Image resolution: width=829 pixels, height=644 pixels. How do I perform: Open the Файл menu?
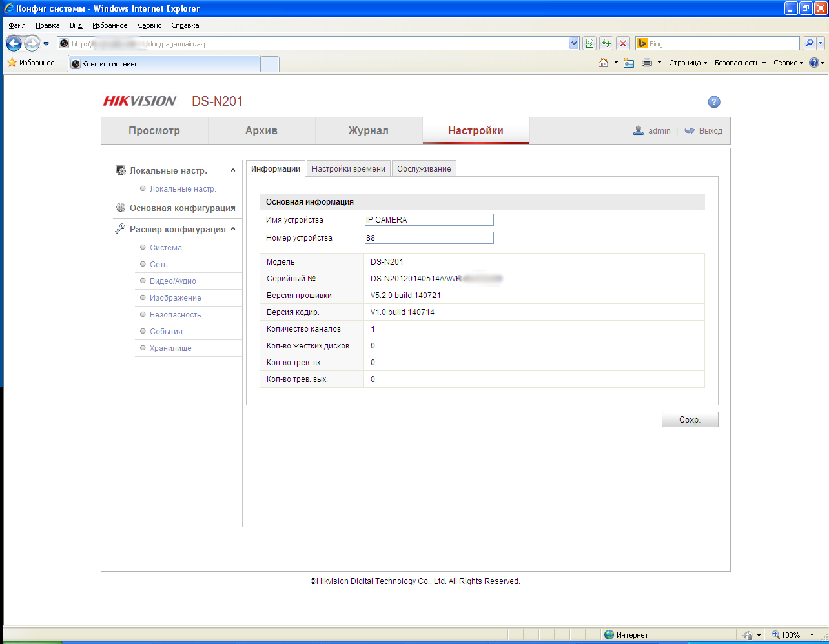tap(17, 25)
